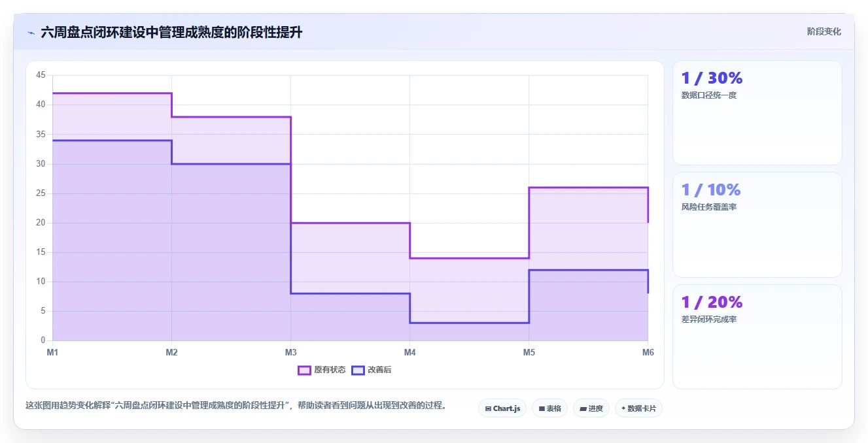868x443 pixels.
Task: Click the blue 改善后 legend swatch
Action: tap(358, 370)
